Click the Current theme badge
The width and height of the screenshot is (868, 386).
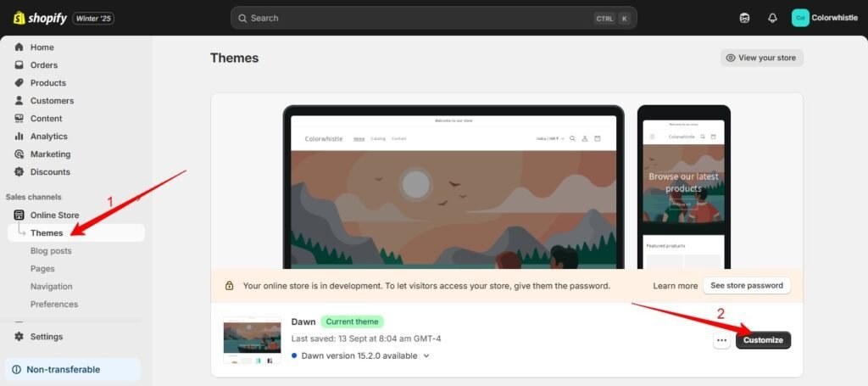point(352,322)
